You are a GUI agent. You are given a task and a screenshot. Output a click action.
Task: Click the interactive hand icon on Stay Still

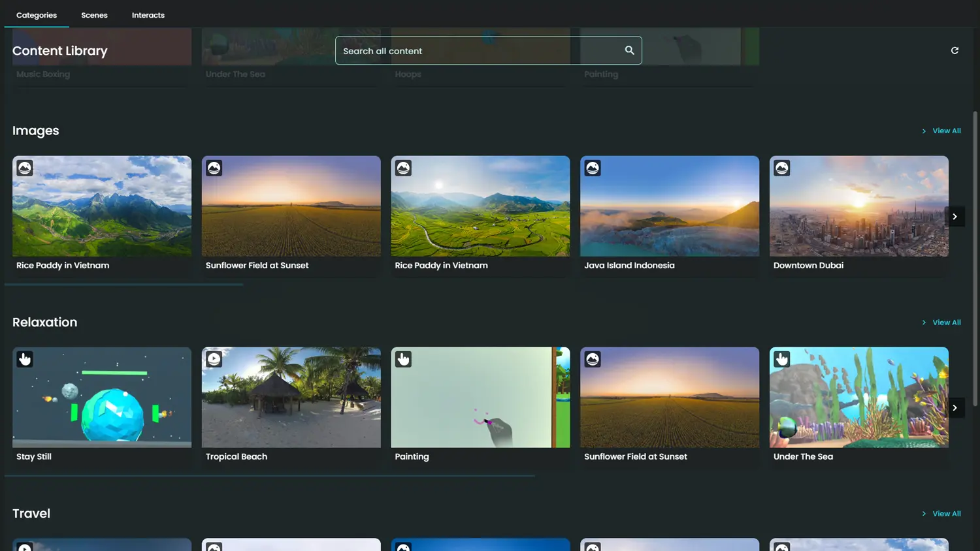coord(25,359)
